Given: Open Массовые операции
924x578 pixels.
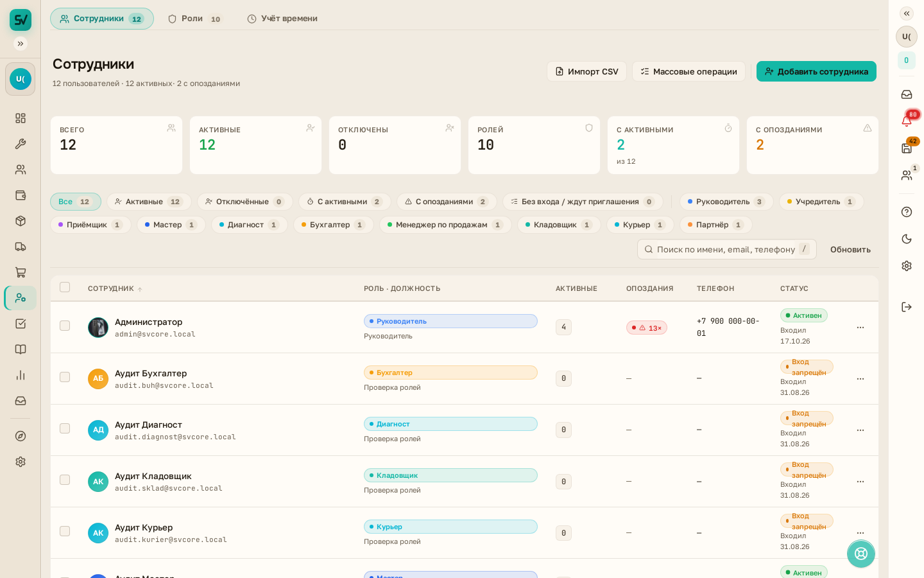Looking at the screenshot, I should point(689,71).
